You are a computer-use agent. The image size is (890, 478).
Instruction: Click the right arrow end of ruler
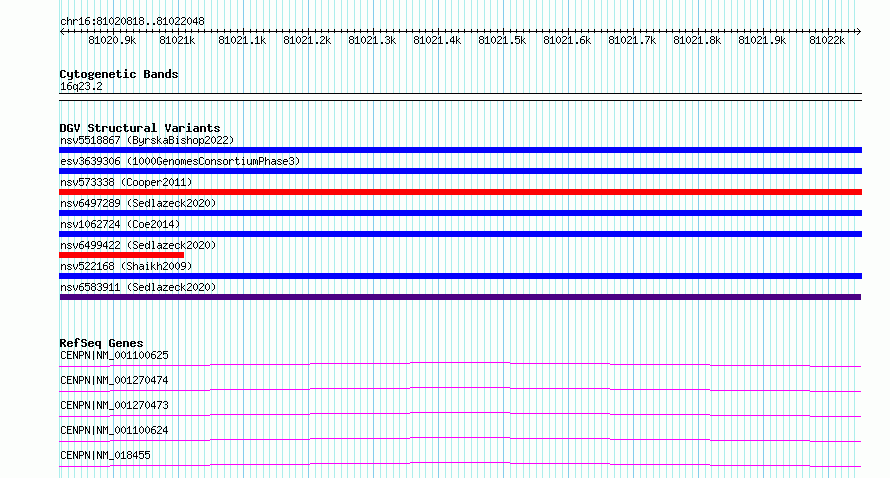click(x=859, y=32)
